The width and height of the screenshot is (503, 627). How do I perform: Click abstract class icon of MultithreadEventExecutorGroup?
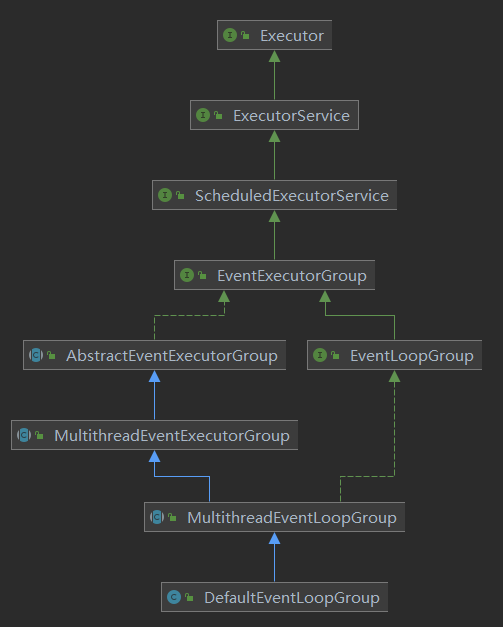tap(24, 435)
